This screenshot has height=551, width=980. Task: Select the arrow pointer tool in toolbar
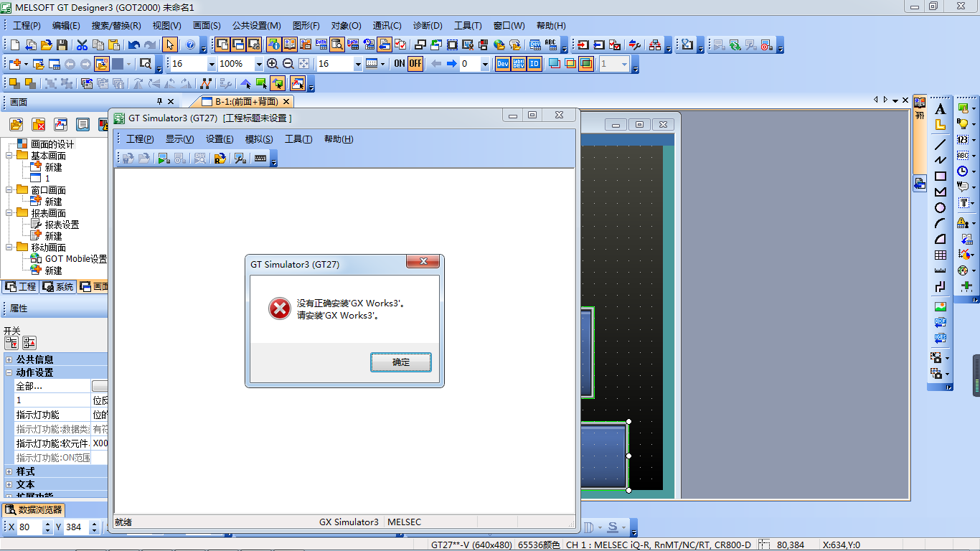coord(170,44)
